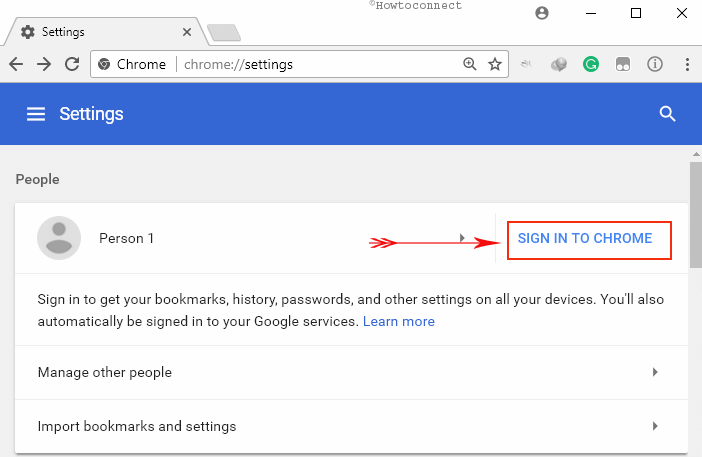Open Import bookmarks and settings

(351, 426)
